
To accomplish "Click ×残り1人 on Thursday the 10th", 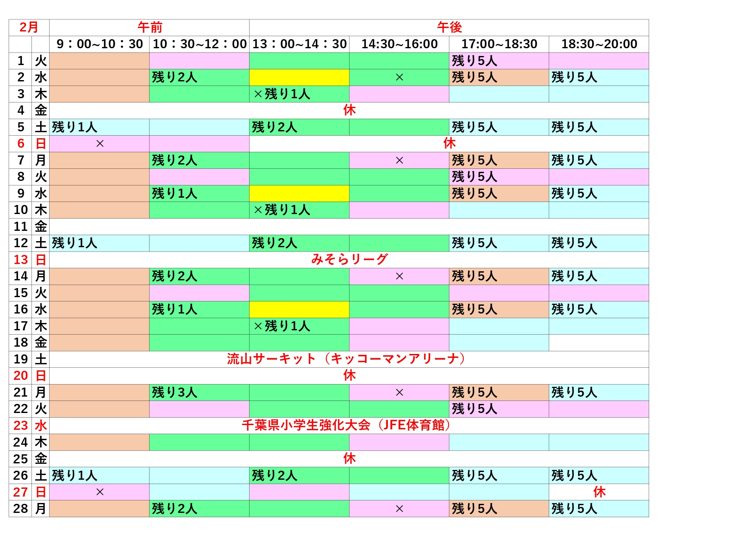I will point(282,210).
